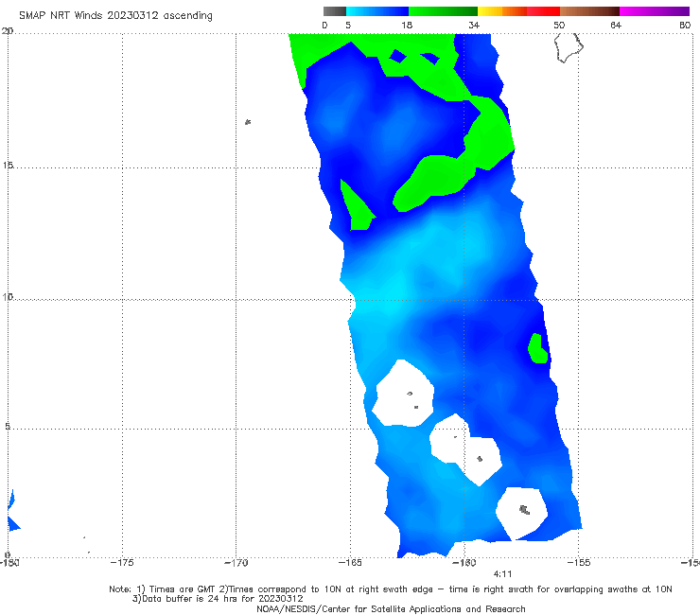The image size is (700, 615).
Task: Click the colorbar label '64'
Action: 616,25
